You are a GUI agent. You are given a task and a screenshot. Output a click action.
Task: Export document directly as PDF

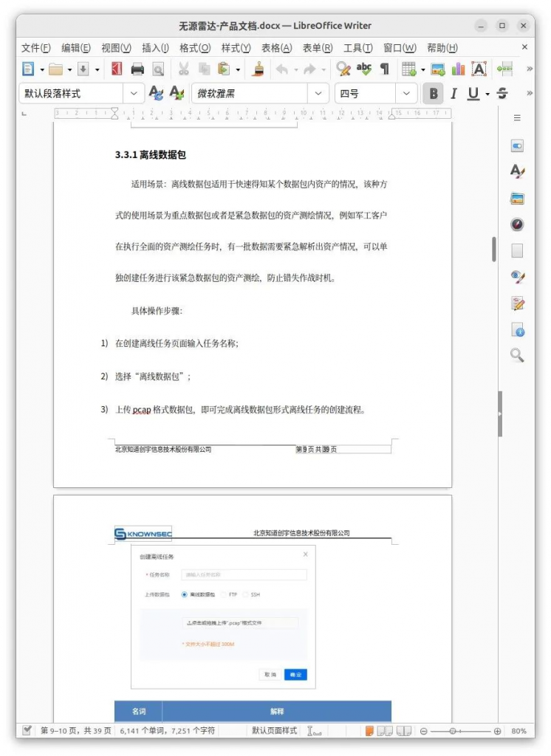point(116,69)
